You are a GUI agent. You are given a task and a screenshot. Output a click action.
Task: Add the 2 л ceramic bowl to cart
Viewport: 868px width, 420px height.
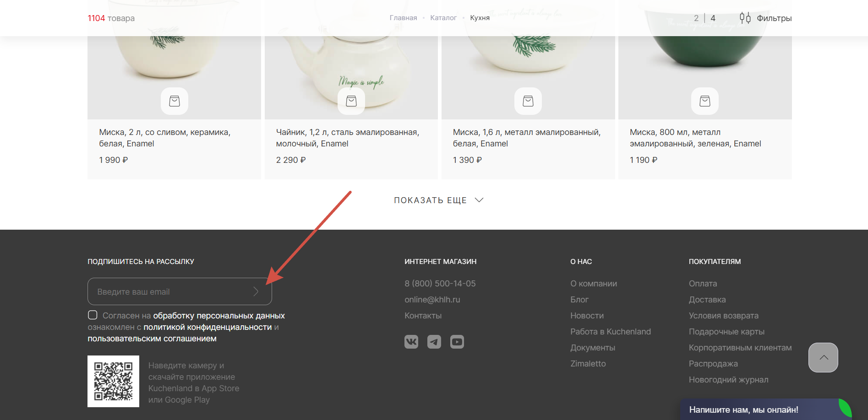point(175,101)
